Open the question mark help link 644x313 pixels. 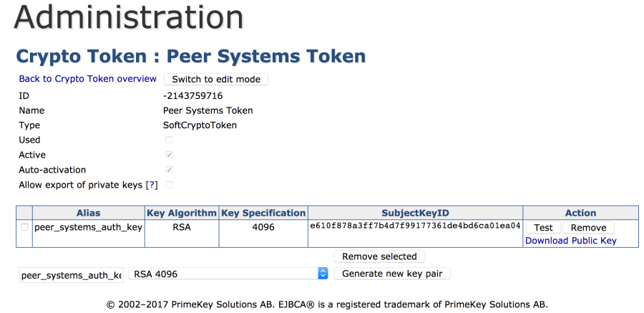tap(152, 185)
